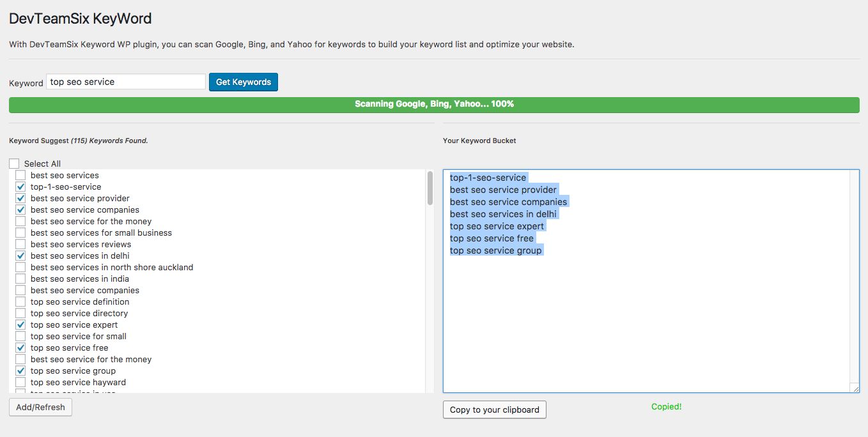Click the Add/Refresh button

[x=40, y=407]
